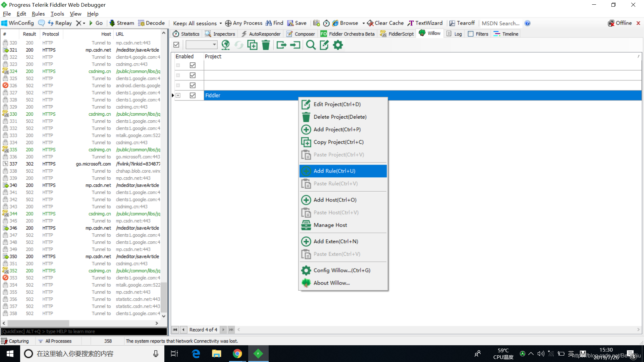Toggle Decode in the toolbar
This screenshot has height=362, width=644.
(151, 23)
